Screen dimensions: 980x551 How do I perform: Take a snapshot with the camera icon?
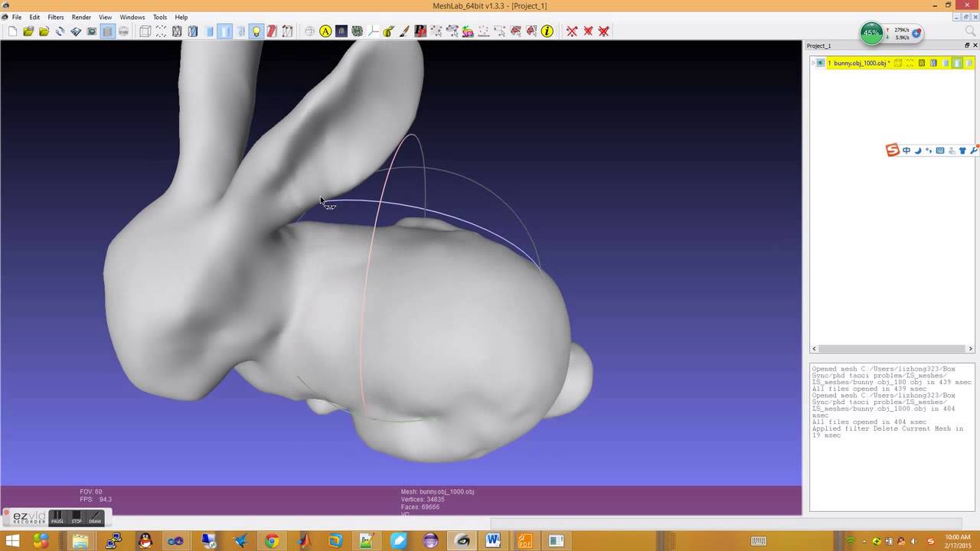[91, 31]
